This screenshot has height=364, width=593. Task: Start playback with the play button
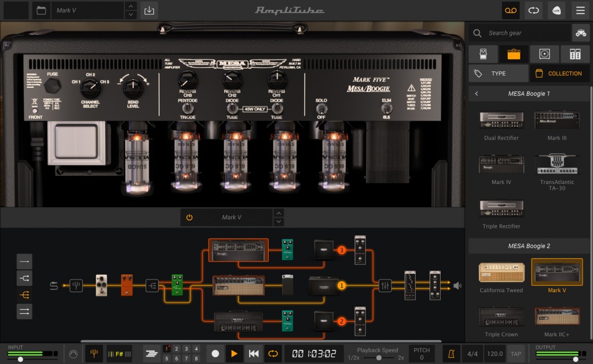[234, 354]
